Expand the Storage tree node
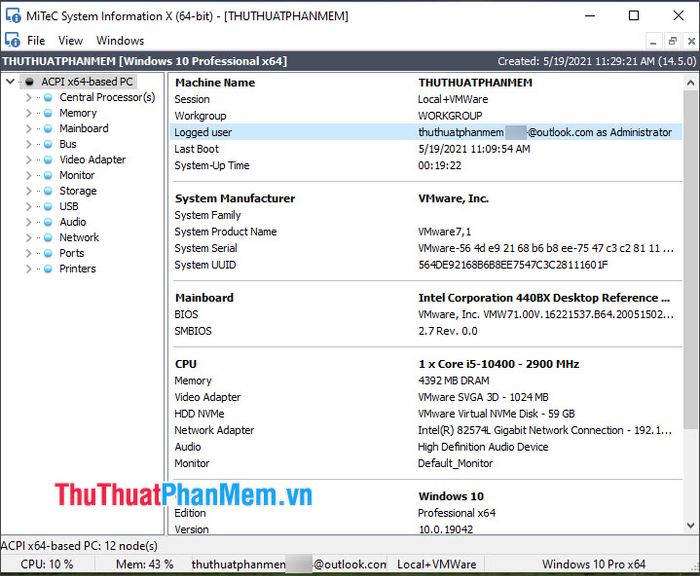 (x=29, y=191)
